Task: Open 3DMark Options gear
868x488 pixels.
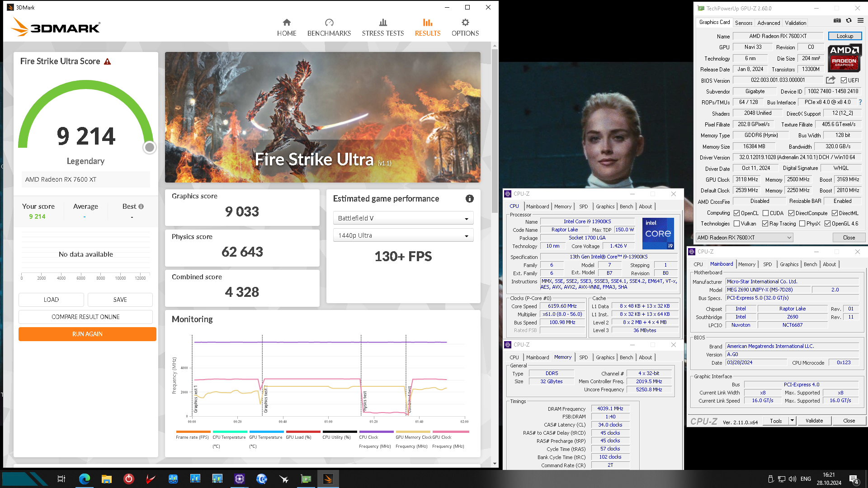Action: pyautogui.click(x=465, y=28)
